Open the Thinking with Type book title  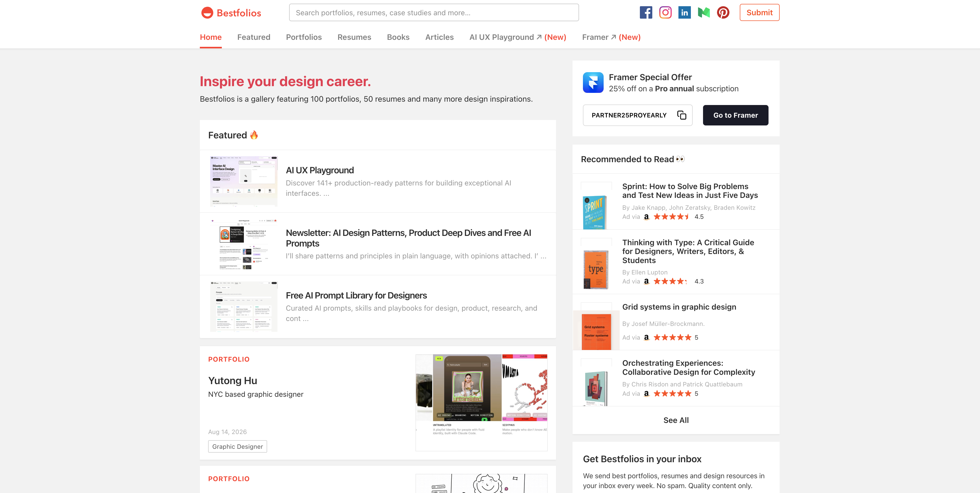click(x=688, y=251)
